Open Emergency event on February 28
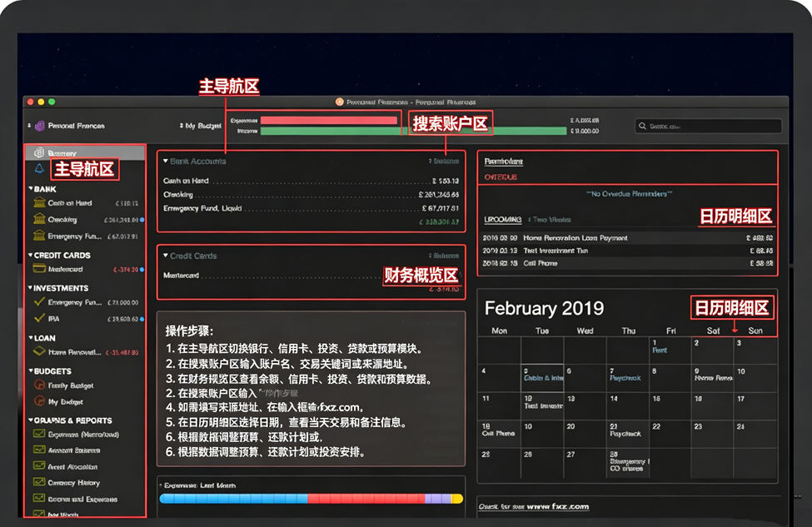Viewport: 812px width, 527px height. pyautogui.click(x=628, y=461)
